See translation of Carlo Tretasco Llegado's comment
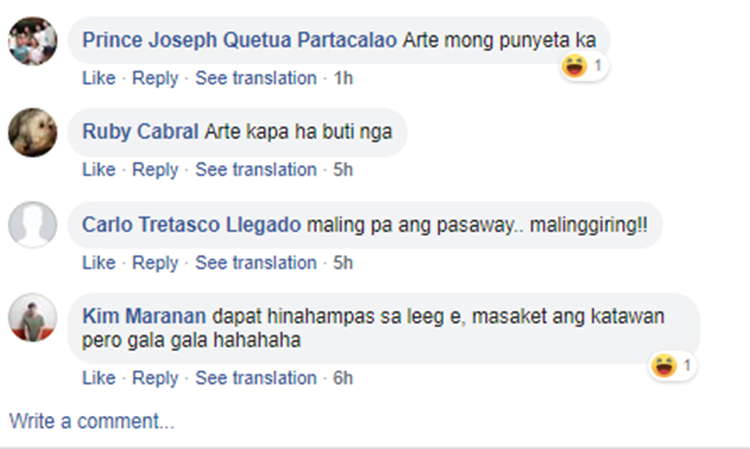The height and width of the screenshot is (449, 750). point(256,263)
